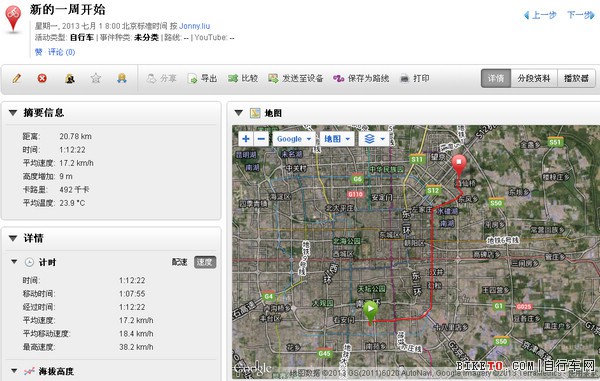This screenshot has width=600, height=381.
Task: Click the red cycling activity pin icon
Action: [13, 18]
